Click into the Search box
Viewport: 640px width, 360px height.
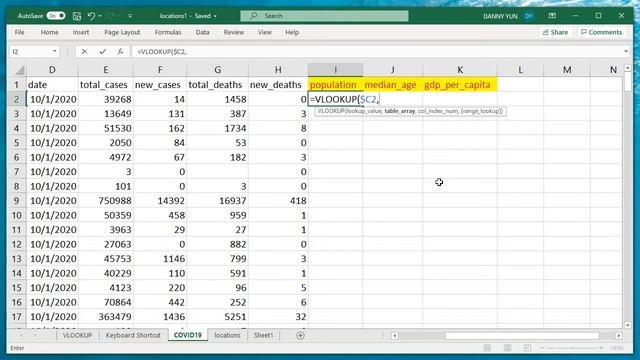[324, 16]
